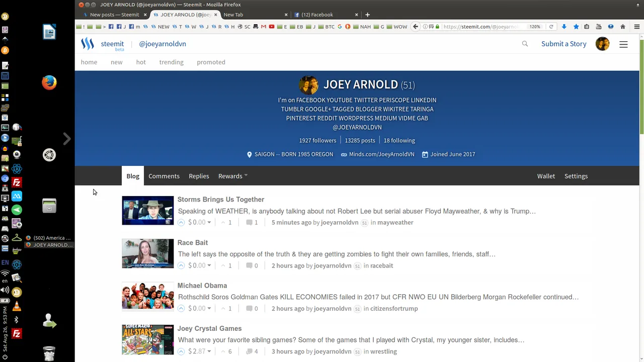
Task: Select the (502) America window entry
Action: coord(48,238)
